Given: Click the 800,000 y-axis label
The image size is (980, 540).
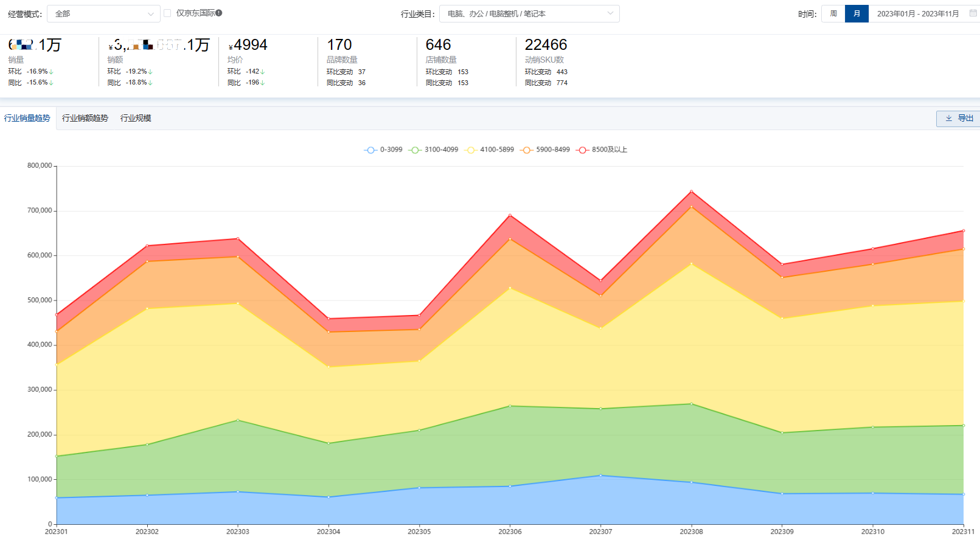Looking at the screenshot, I should (x=40, y=165).
